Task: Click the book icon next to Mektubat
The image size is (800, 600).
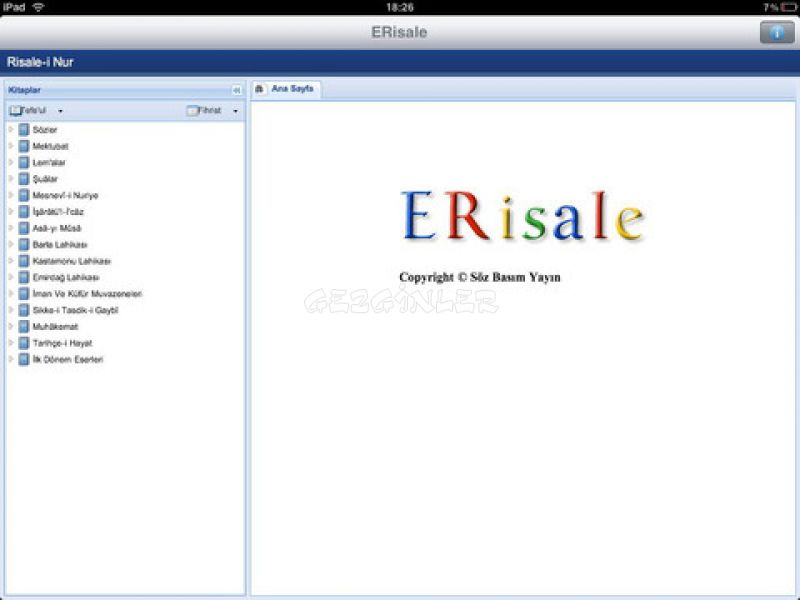Action: pyautogui.click(x=23, y=146)
